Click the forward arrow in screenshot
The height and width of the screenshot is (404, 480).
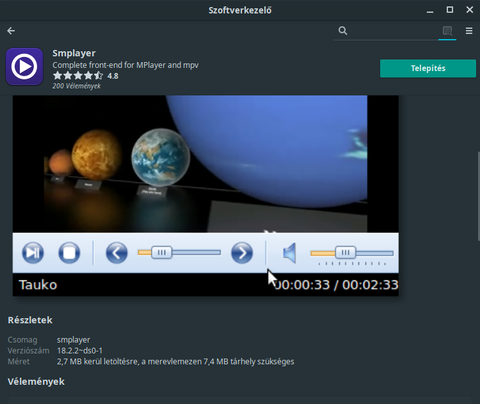point(242,253)
